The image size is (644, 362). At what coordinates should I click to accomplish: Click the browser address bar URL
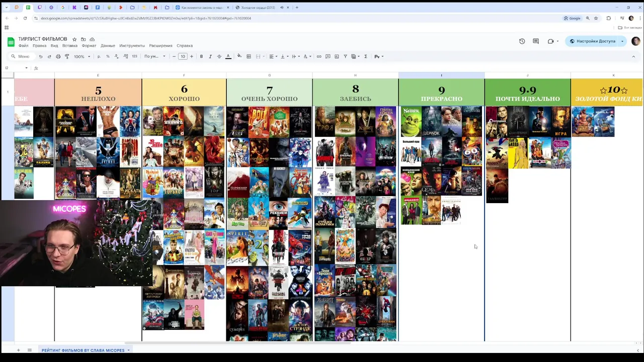click(146, 18)
